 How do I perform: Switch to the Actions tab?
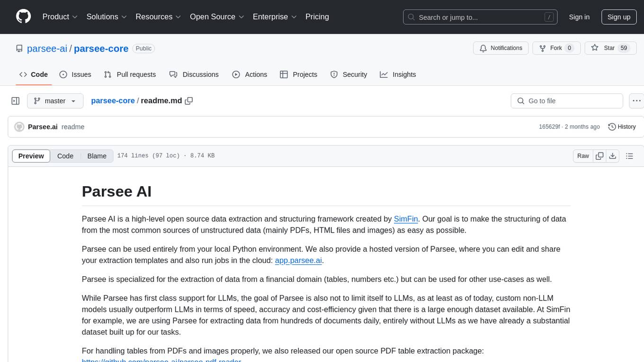pyautogui.click(x=250, y=74)
